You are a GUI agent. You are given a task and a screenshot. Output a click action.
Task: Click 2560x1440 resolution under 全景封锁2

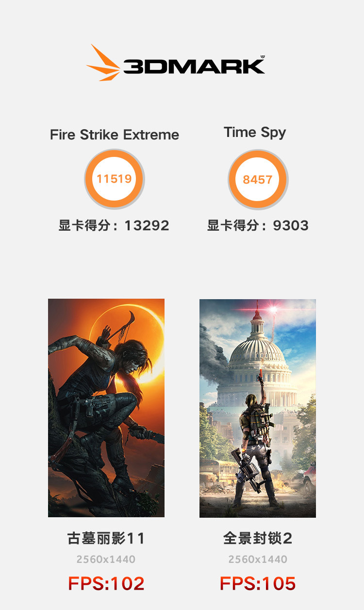(x=258, y=559)
